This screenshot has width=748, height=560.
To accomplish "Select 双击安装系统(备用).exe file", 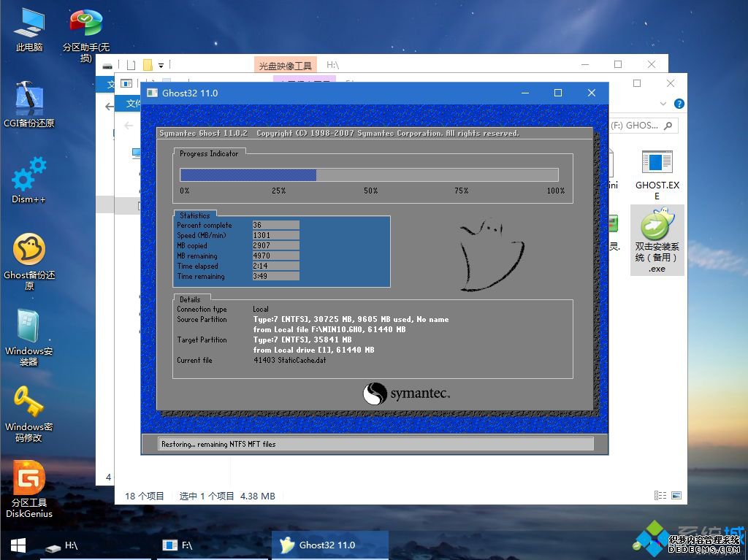I will 657,240.
